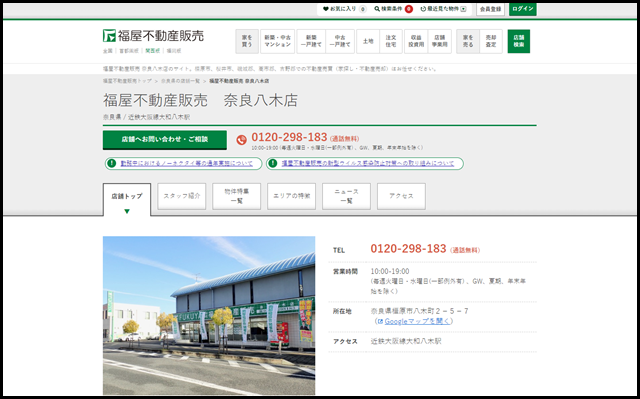640x399 pixels.
Task: Click the green arrow under 店舗トップ
Action: (x=127, y=211)
